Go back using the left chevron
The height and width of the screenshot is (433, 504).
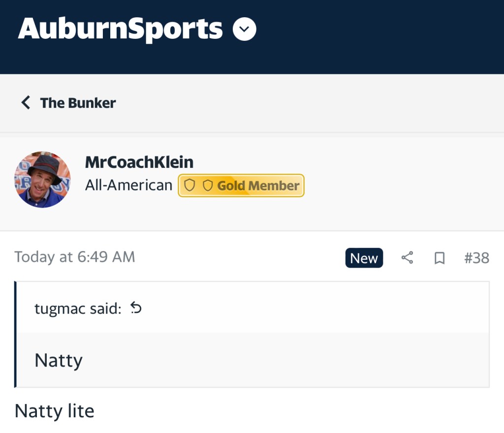[26, 103]
